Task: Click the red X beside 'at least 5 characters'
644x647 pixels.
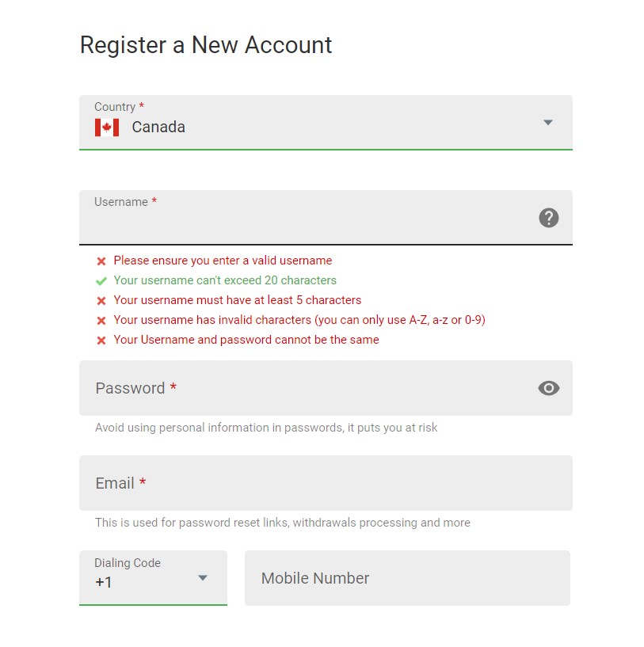Action: coord(101,301)
